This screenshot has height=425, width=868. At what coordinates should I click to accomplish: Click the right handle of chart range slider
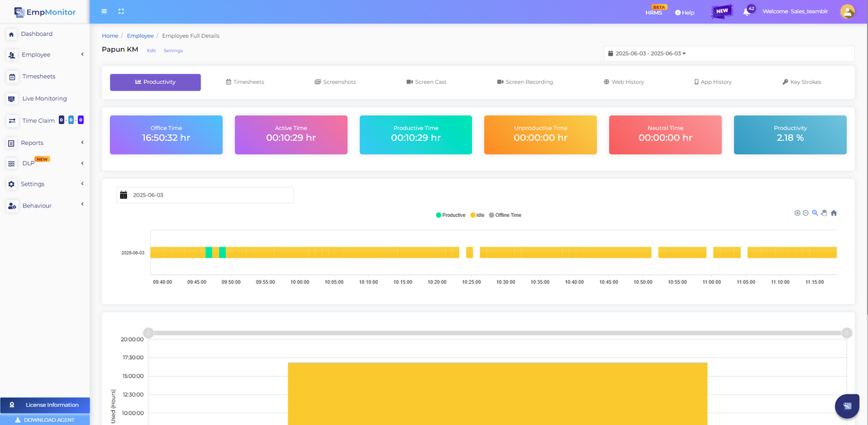[x=846, y=333]
